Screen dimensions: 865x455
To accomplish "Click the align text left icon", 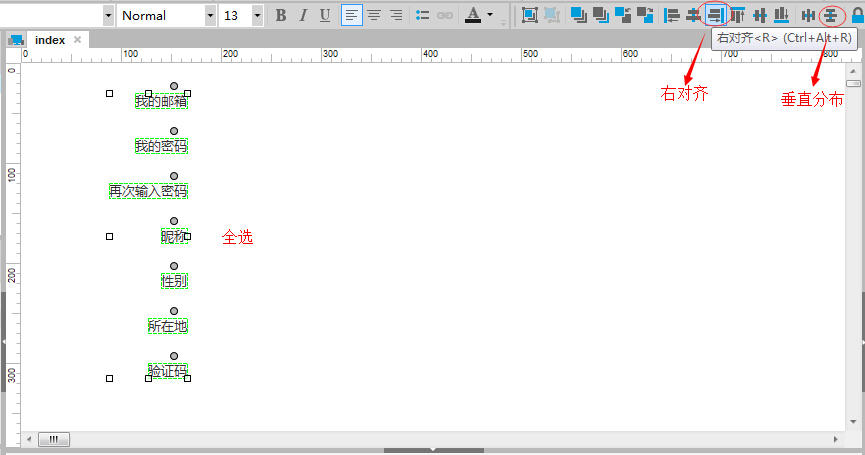I will click(351, 15).
